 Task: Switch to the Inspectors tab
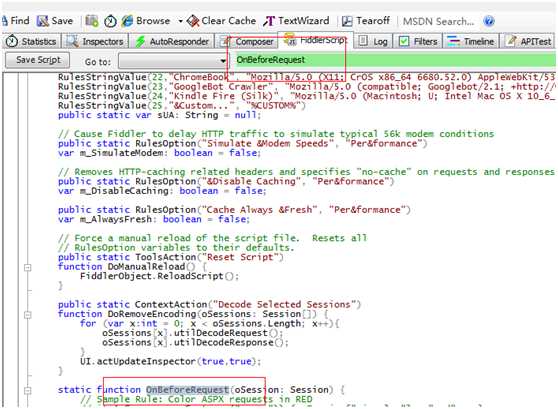[95, 41]
